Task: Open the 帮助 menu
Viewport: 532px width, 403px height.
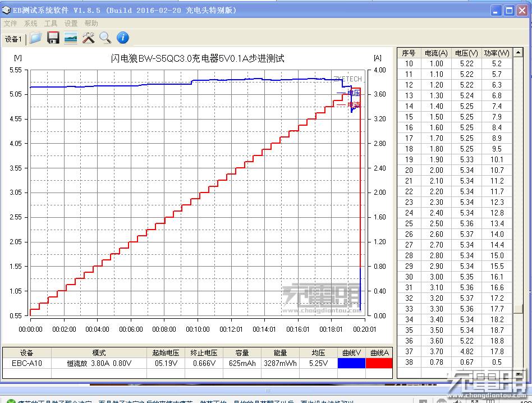Action: click(91, 24)
